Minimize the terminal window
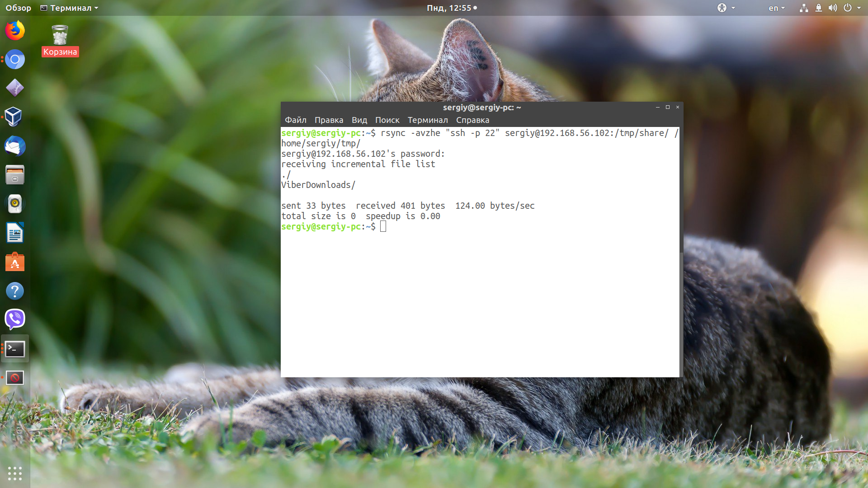Image resolution: width=868 pixels, height=488 pixels. coord(658,107)
